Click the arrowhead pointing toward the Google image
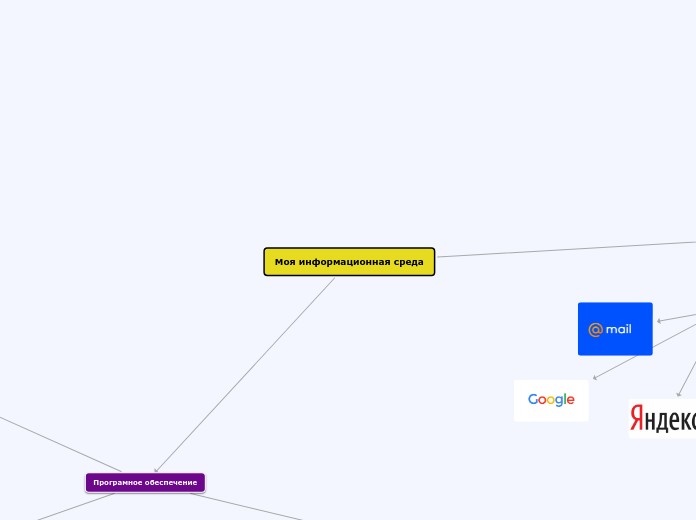Screen dimensions: 696x520 pos(595,378)
